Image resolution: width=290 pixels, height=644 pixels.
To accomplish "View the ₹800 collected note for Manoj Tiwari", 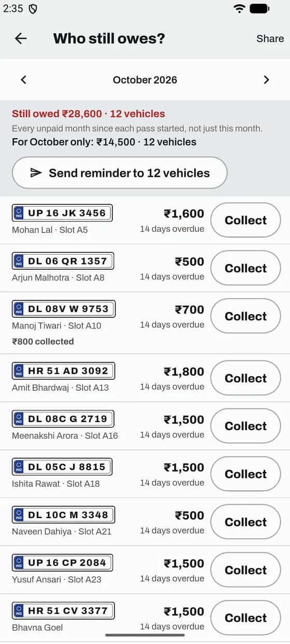I will point(43,342).
